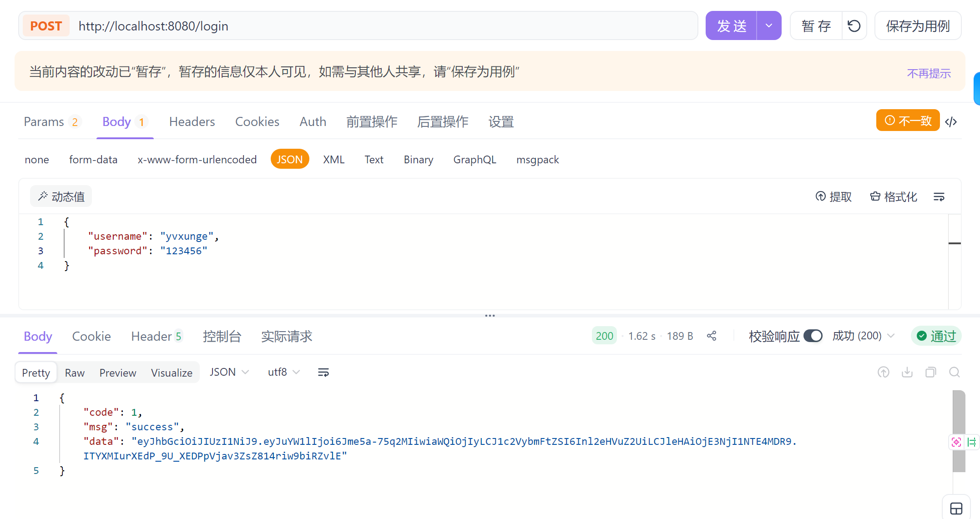The image size is (980, 519).
Task: Click the 格式化 format button
Action: coord(894,197)
